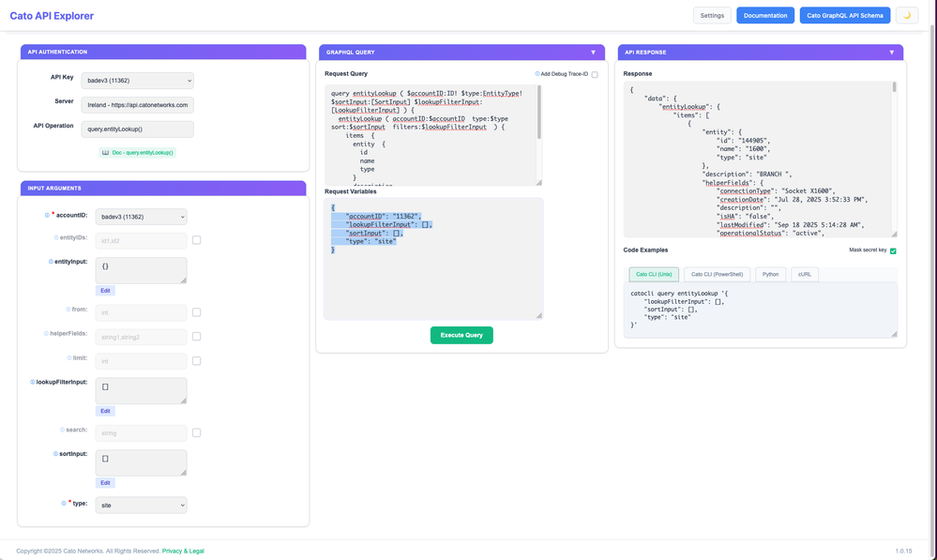Collapse the GraphQL Query panel

tap(593, 53)
